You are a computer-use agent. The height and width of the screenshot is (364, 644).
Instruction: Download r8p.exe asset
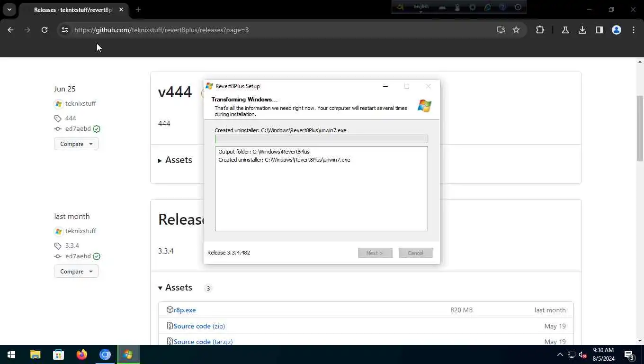point(185,310)
